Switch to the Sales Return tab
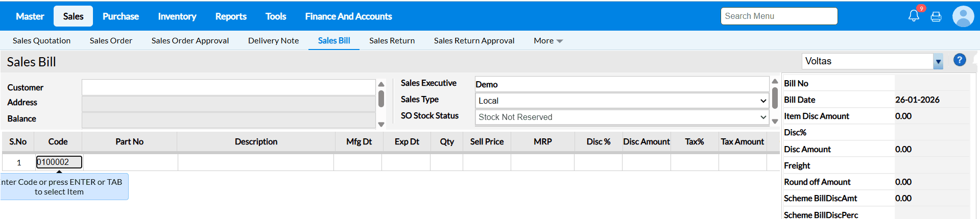The image size is (980, 219). (392, 41)
